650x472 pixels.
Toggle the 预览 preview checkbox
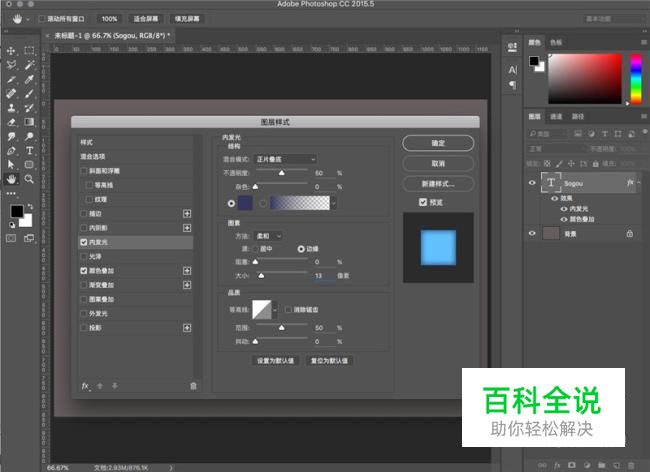423,202
